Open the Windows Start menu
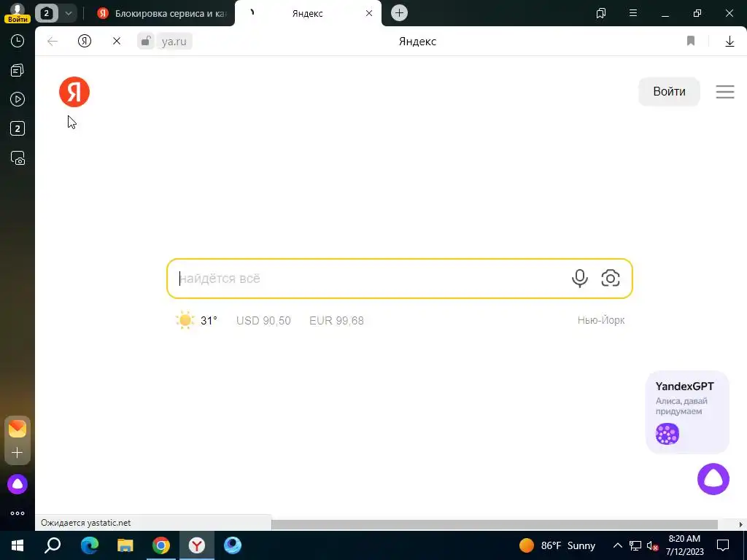The image size is (747, 560). tap(18, 545)
